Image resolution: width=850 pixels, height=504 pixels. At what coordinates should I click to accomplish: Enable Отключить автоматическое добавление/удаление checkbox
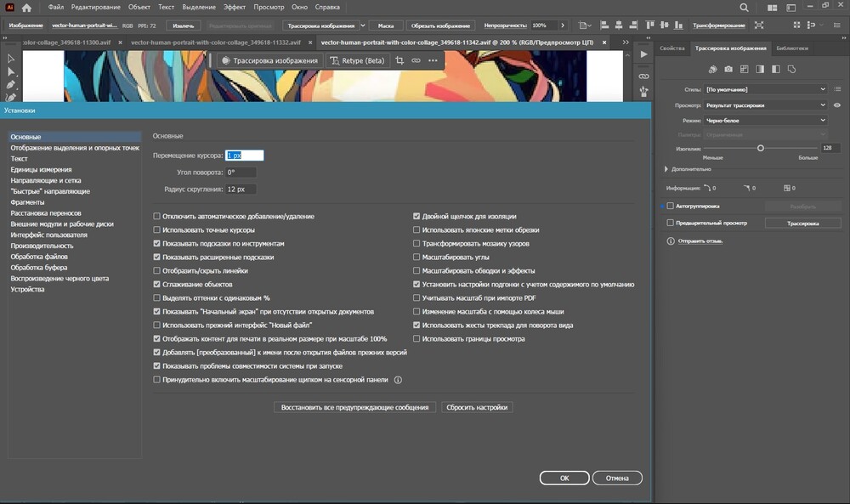point(156,217)
